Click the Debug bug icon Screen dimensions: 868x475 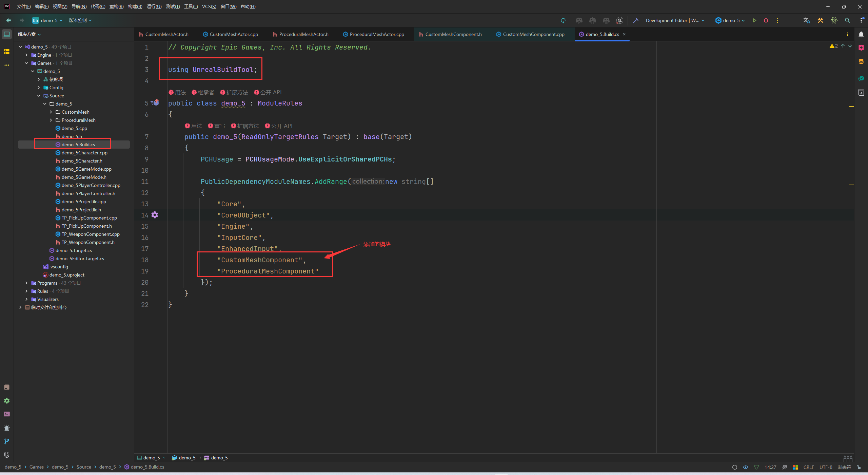coord(766,20)
